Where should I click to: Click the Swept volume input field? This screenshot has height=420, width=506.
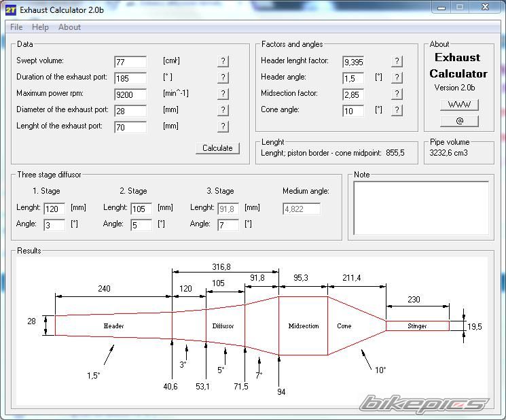130,62
